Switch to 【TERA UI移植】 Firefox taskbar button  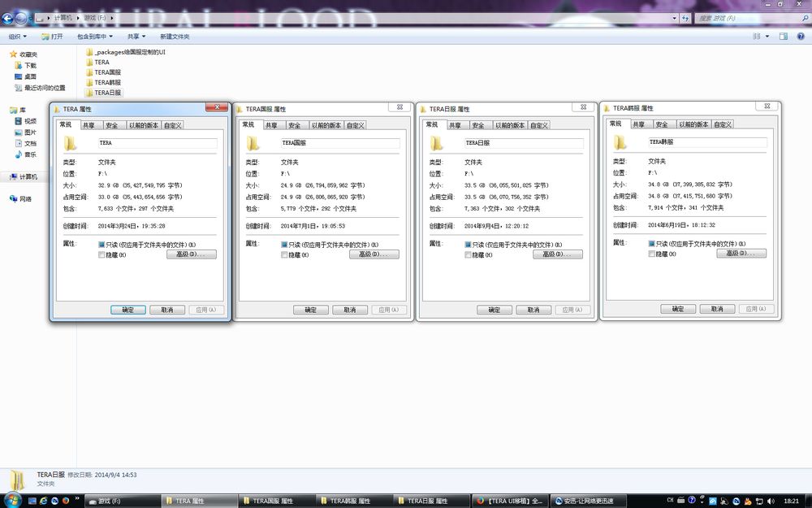(x=510, y=501)
